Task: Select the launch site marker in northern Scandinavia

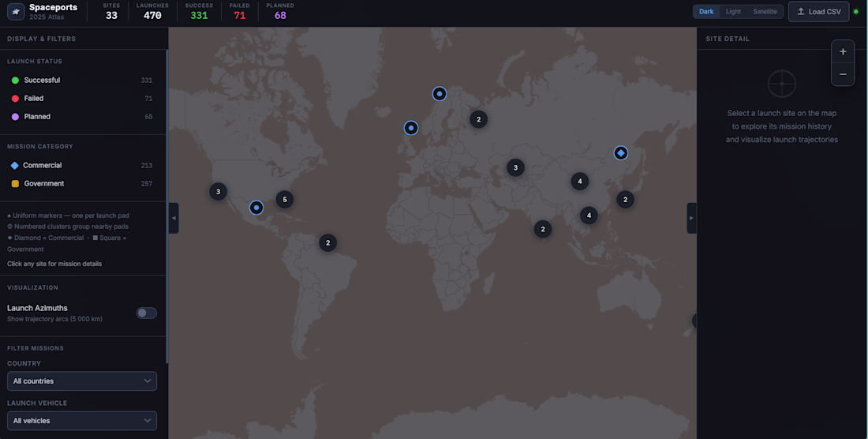Action: click(x=439, y=93)
